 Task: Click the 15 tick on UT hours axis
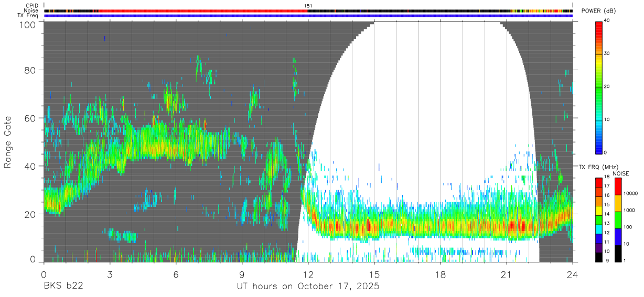pyautogui.click(x=374, y=273)
